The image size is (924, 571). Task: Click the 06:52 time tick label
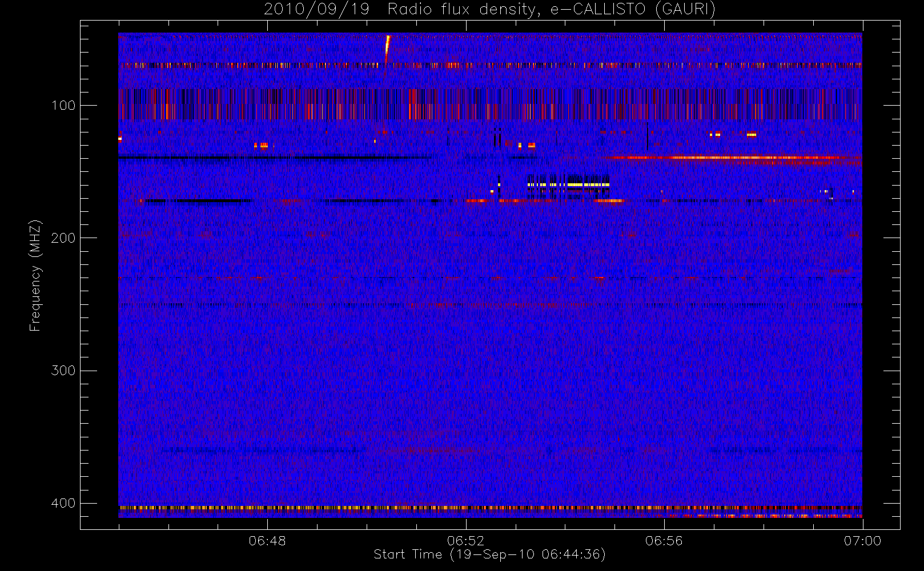pyautogui.click(x=465, y=541)
